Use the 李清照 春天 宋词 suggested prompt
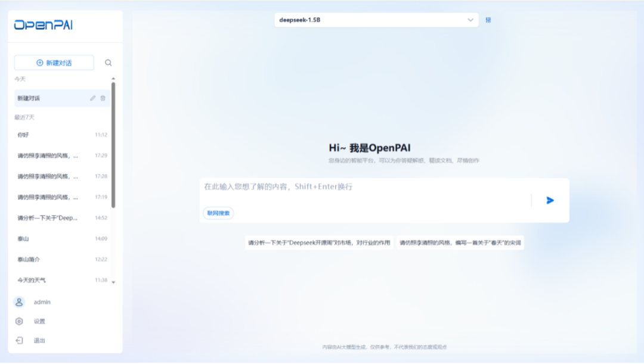This screenshot has height=364, width=644. tap(460, 243)
